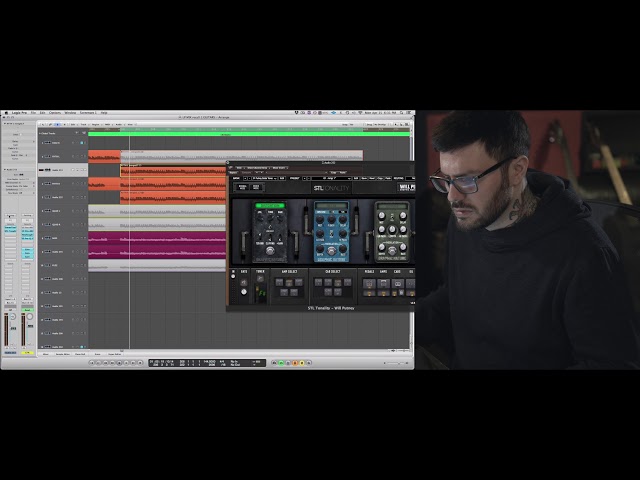The height and width of the screenshot is (480, 640).
Task: Click the center knob on green pedal
Action: (392, 229)
